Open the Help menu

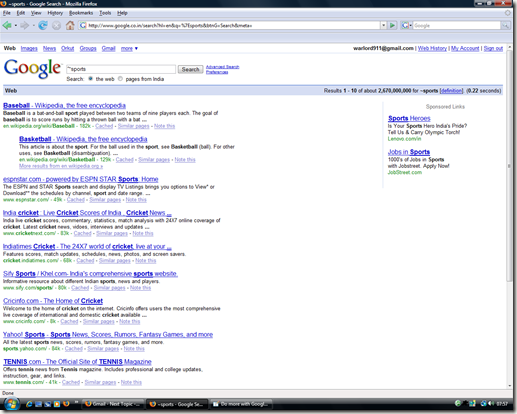(122, 13)
